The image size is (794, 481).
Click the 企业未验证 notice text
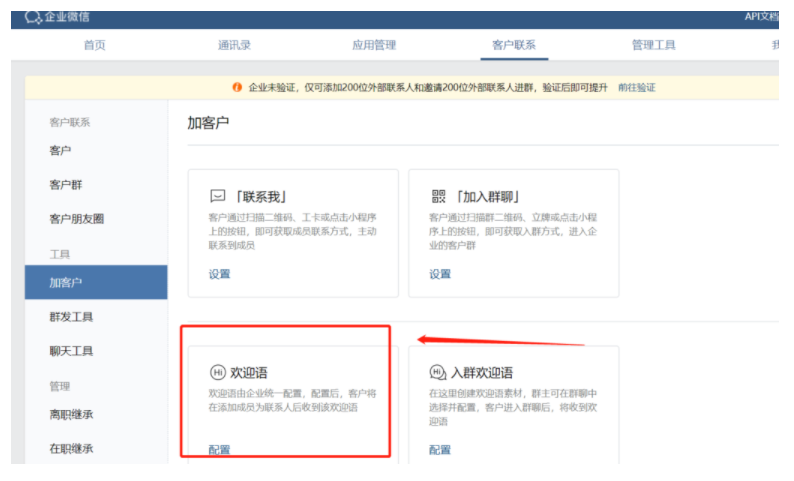428,88
